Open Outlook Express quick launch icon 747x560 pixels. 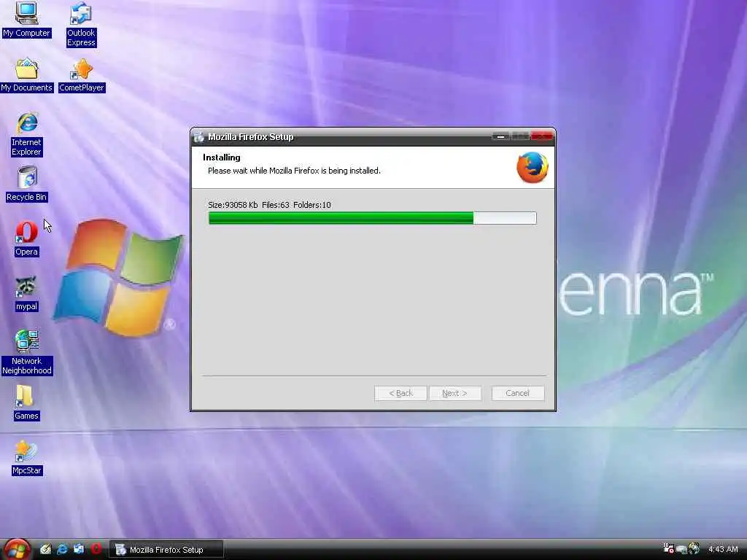(x=79, y=549)
